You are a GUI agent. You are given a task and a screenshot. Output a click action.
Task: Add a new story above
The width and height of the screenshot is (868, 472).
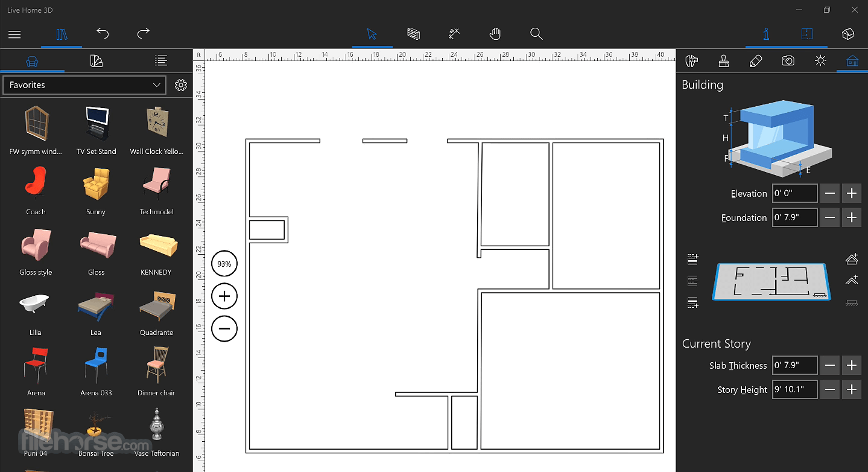(x=692, y=259)
